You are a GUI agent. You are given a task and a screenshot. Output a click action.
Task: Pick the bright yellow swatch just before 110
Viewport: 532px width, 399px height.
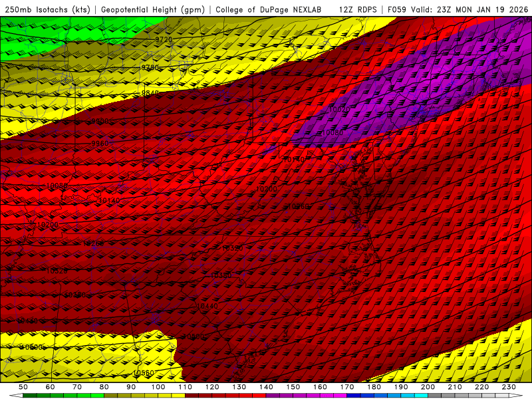pos(178,396)
